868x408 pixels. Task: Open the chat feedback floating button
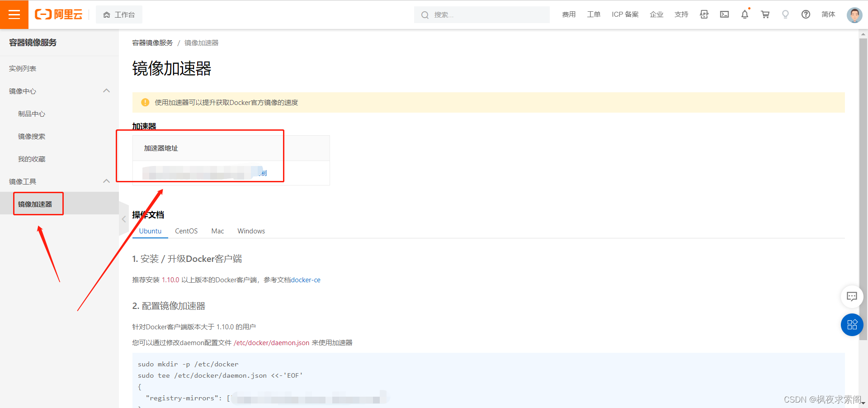click(x=852, y=296)
